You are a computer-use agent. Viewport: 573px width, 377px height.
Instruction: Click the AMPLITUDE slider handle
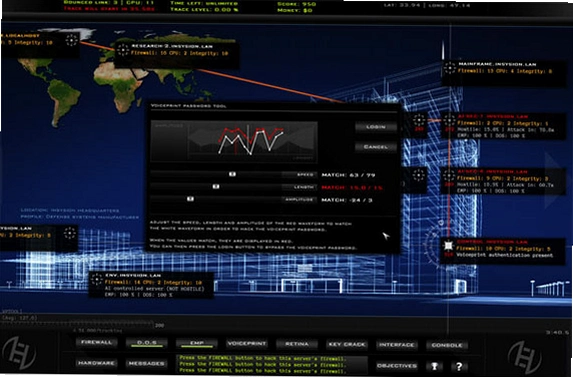(x=190, y=199)
